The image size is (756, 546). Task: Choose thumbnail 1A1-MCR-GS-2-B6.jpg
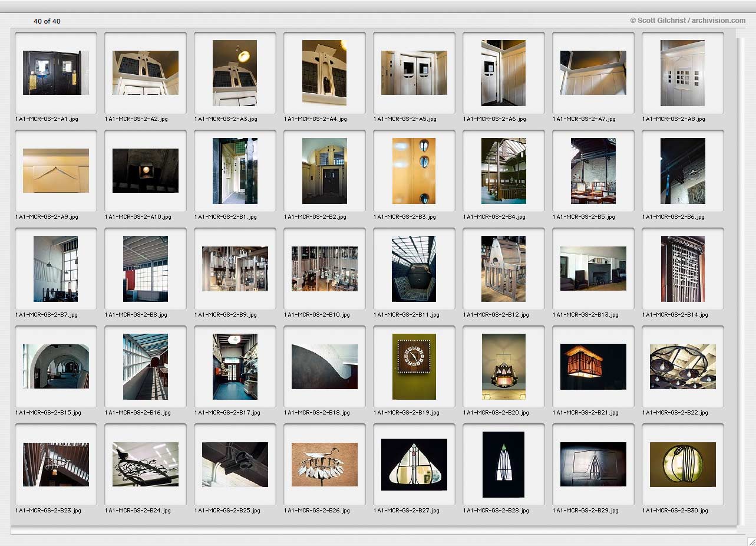click(683, 171)
